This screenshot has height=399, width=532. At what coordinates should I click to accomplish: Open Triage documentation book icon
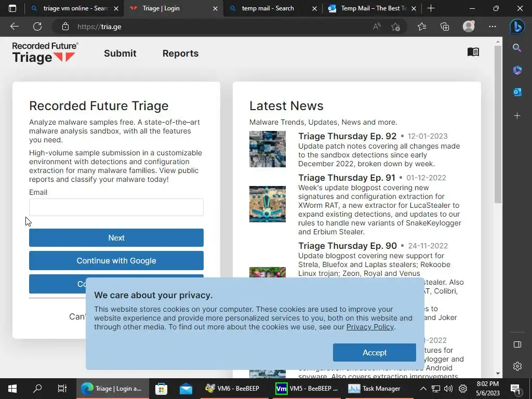coord(473,52)
